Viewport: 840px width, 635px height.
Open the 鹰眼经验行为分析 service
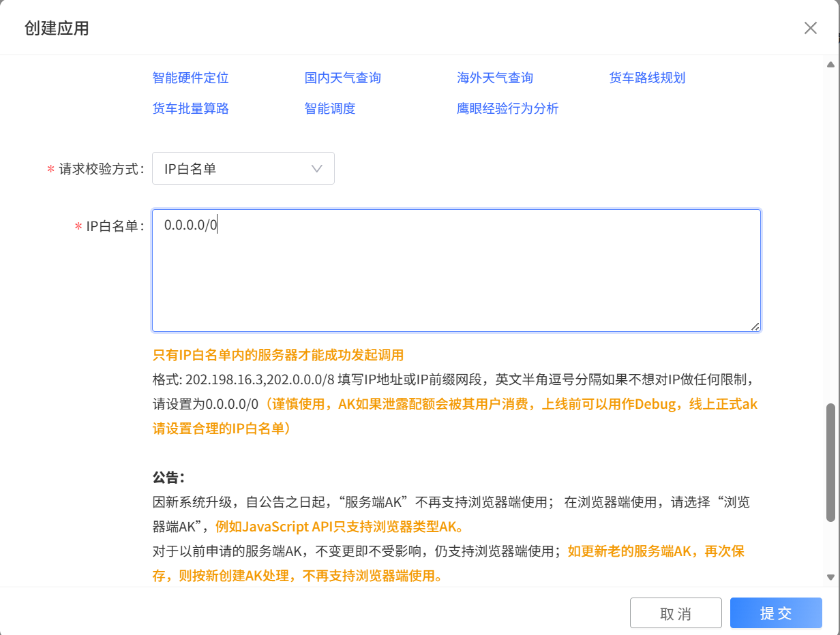click(507, 108)
